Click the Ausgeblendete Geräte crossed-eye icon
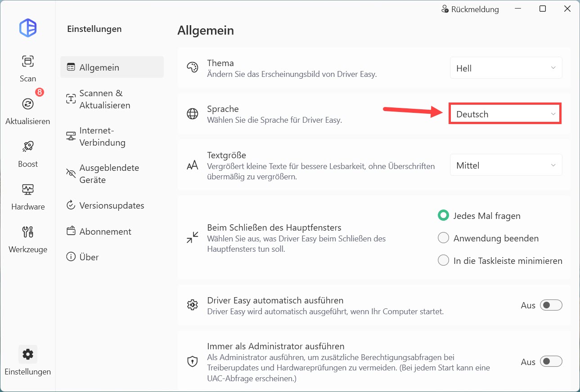The height and width of the screenshot is (392, 580). click(x=71, y=174)
